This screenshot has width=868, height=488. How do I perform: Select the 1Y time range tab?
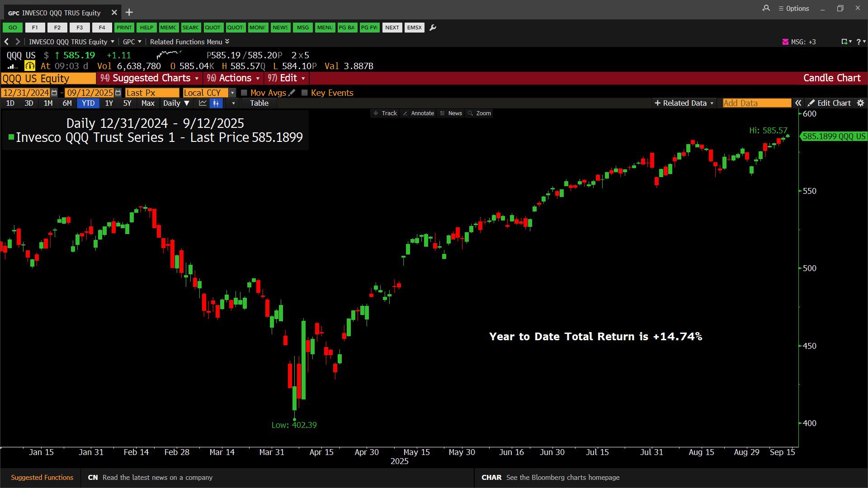109,103
